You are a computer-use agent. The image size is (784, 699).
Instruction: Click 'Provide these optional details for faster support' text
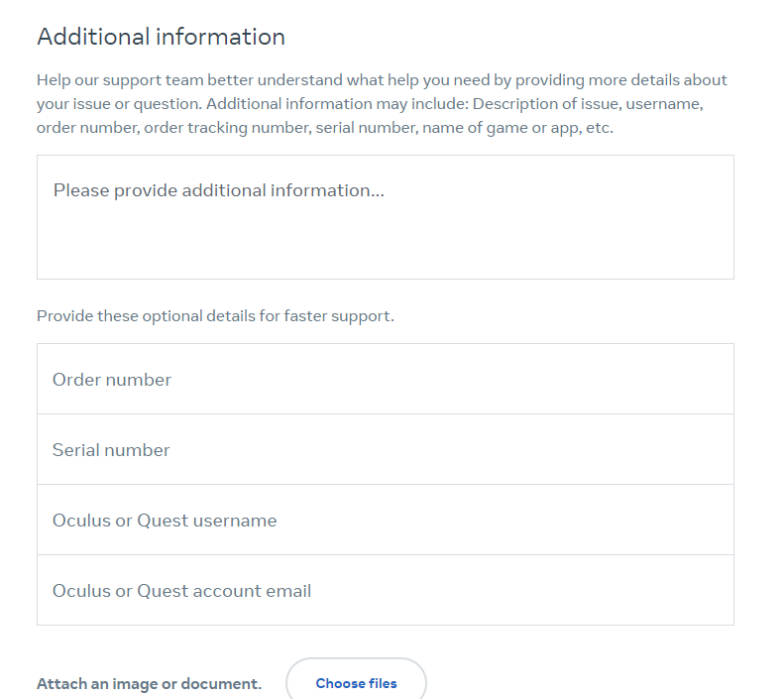click(x=215, y=316)
